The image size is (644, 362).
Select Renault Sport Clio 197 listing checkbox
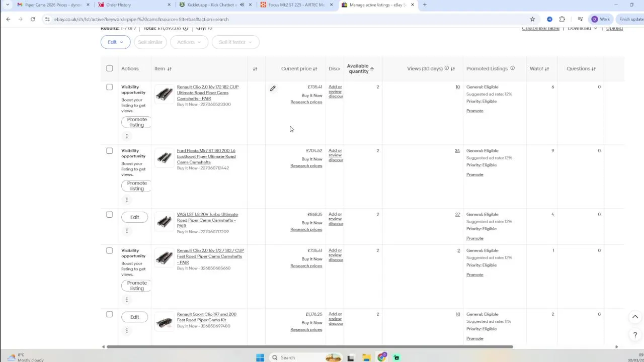[x=109, y=314]
